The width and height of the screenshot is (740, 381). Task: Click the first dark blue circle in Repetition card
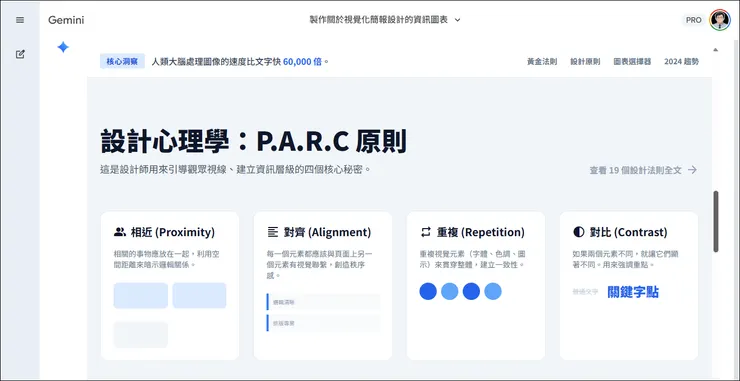428,291
